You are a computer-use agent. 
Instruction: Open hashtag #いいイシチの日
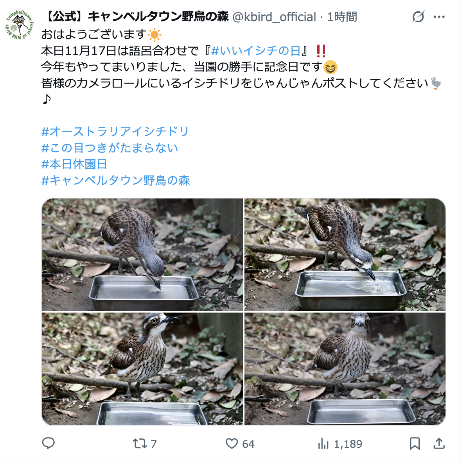[x=256, y=51]
